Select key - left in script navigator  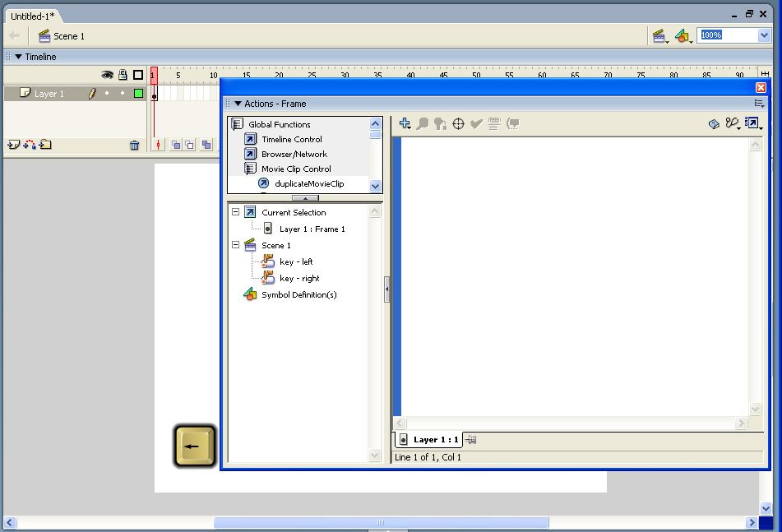point(296,261)
